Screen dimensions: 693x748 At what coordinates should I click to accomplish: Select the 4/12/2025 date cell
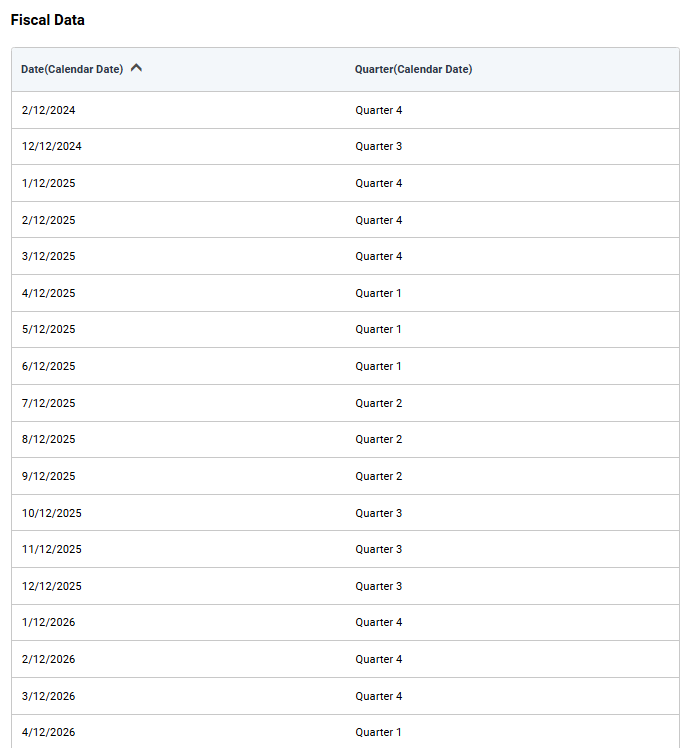(48, 294)
